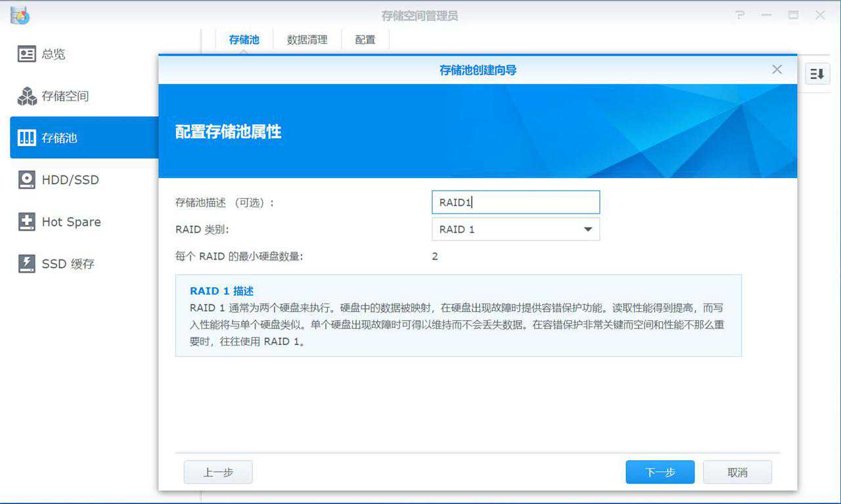Go back with the 上一步 button
The height and width of the screenshot is (504, 841).
coord(217,472)
